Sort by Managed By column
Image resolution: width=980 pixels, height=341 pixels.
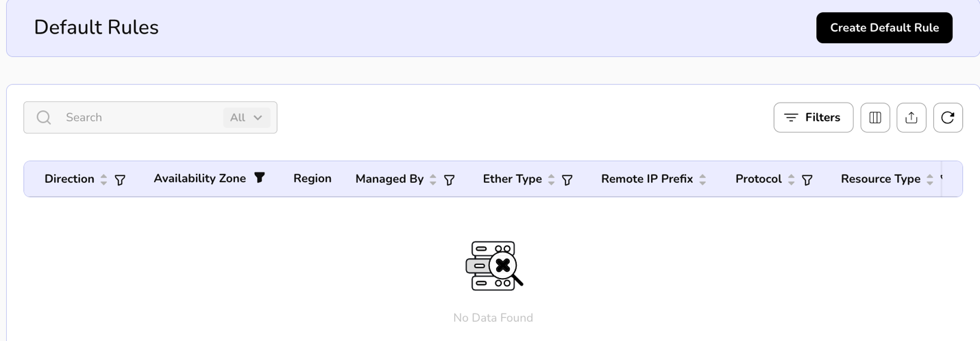(x=433, y=179)
